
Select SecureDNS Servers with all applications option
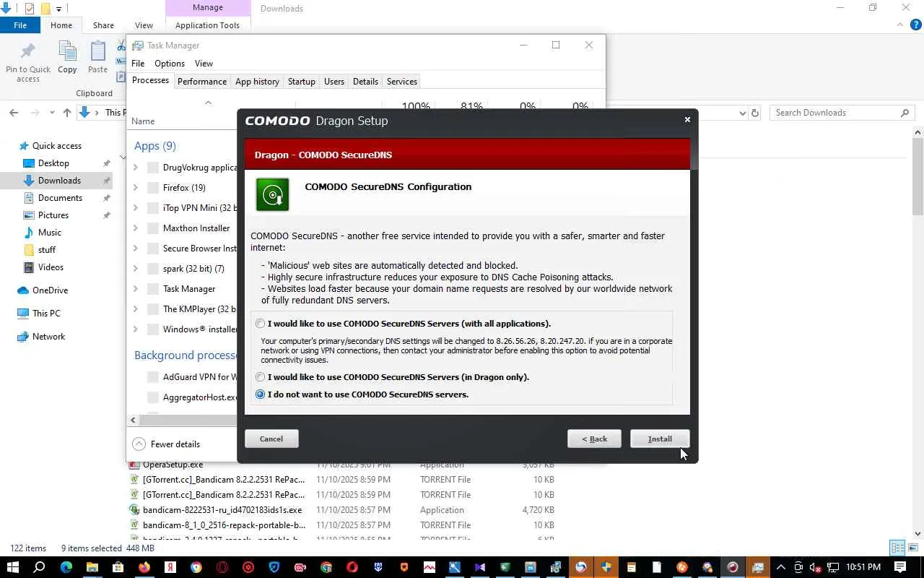tap(260, 324)
